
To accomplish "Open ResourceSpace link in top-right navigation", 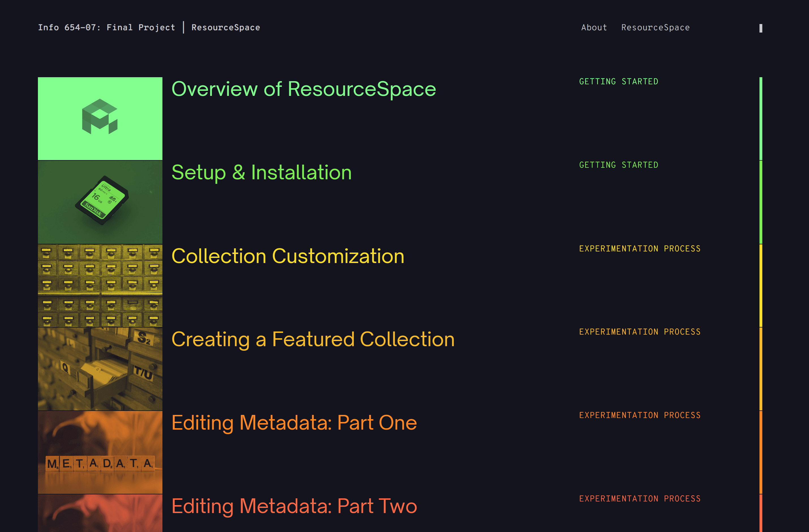I will [655, 27].
